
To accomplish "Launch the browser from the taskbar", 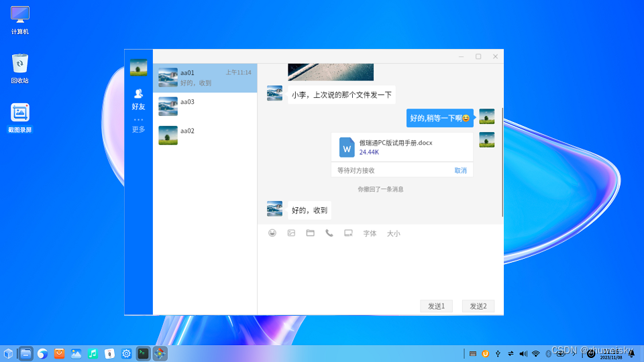I will [x=42, y=353].
